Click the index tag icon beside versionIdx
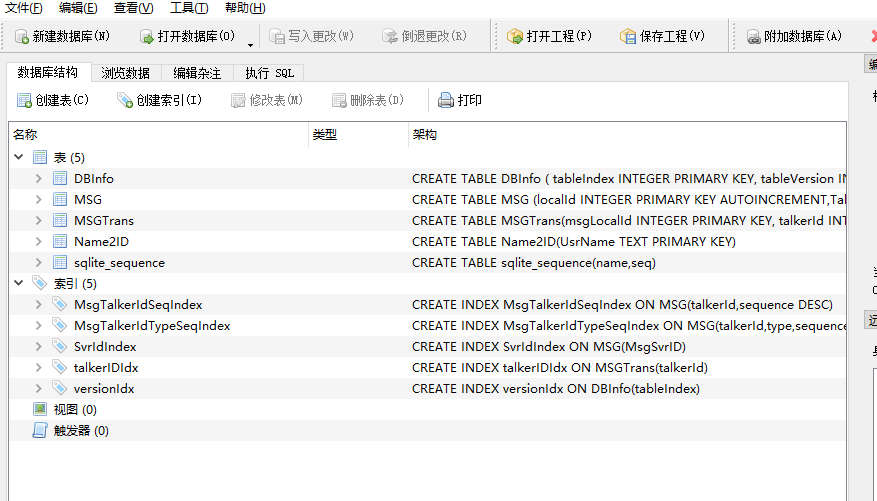This screenshot has width=877, height=501. click(59, 387)
